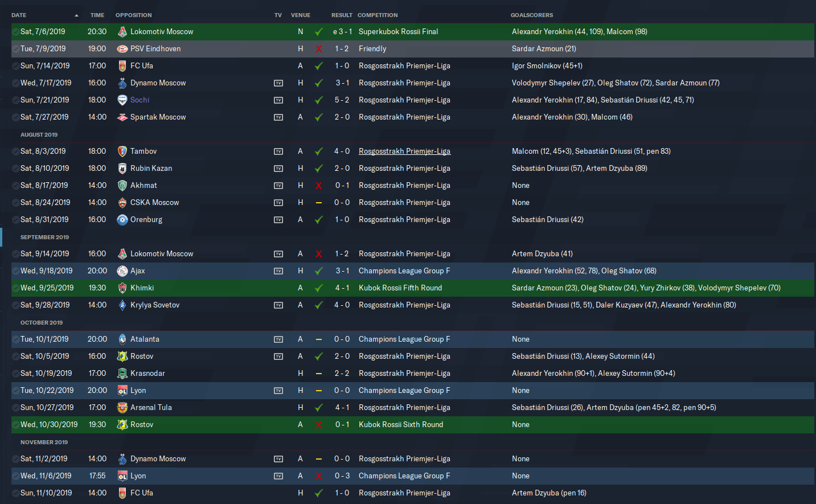The image size is (816, 504).
Task: Click the goalscorer text Igor Smolnikov (45+1)
Action: coord(547,66)
